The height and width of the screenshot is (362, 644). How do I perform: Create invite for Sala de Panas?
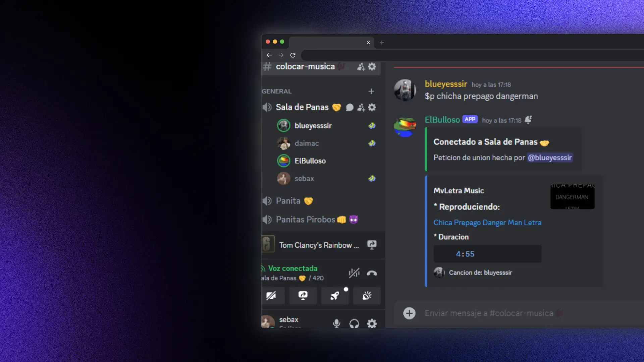pyautogui.click(x=361, y=107)
